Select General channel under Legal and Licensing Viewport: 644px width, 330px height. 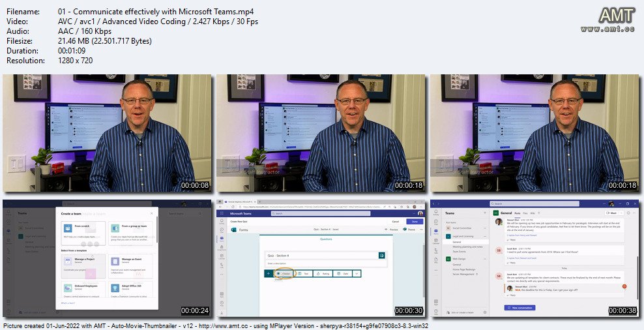click(x=466, y=242)
